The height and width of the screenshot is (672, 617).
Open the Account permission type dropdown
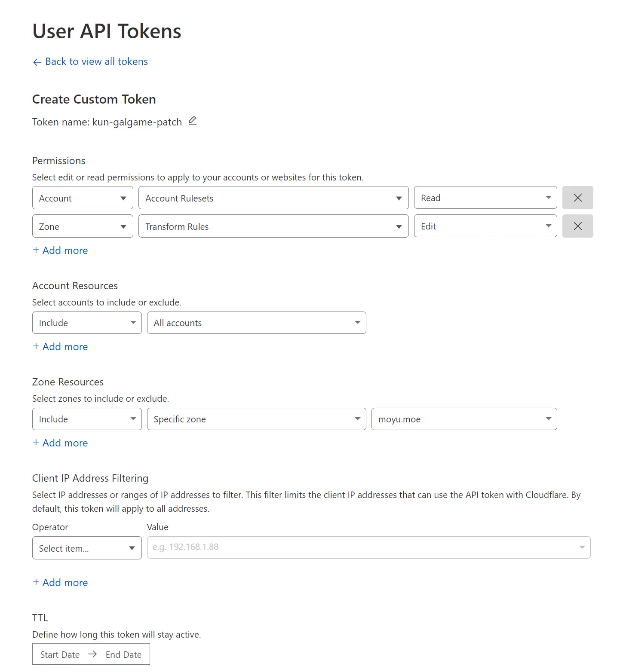point(83,198)
